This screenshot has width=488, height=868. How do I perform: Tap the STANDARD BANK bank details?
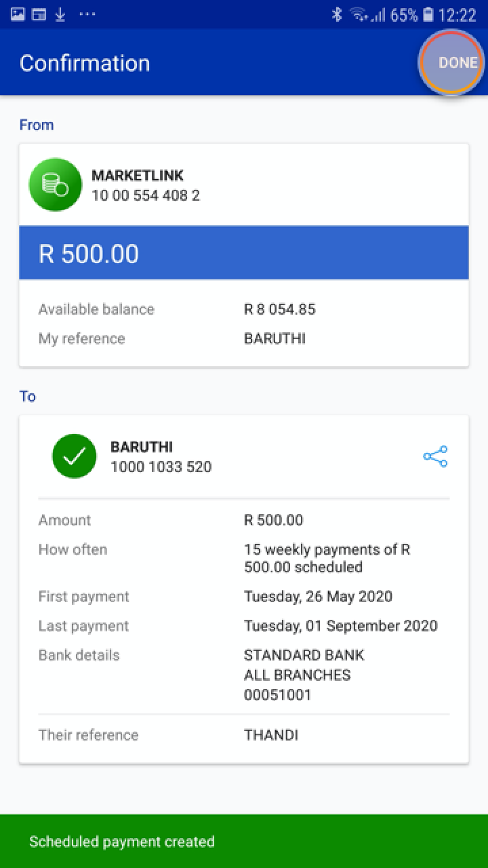pyautogui.click(x=304, y=655)
